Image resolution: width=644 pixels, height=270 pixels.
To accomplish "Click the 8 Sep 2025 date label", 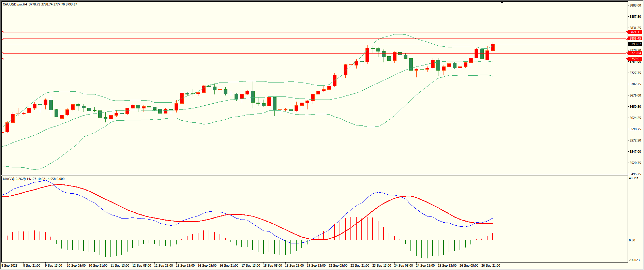I will pos(10,266).
